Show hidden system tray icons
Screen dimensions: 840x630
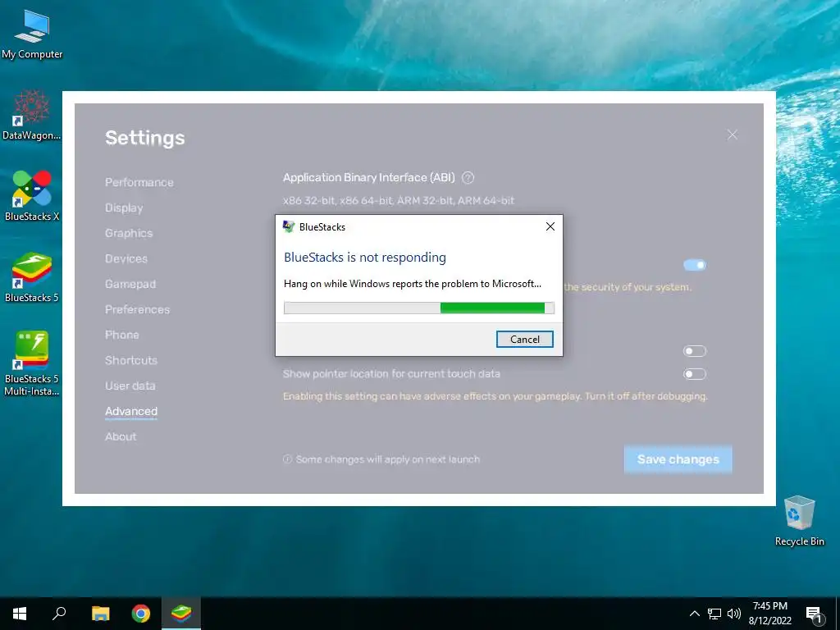click(694, 614)
